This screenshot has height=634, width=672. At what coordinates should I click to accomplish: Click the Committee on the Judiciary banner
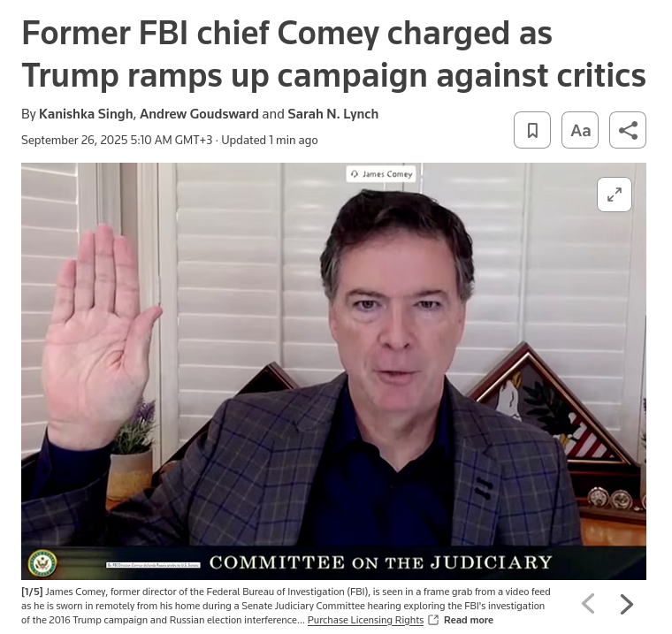380,562
